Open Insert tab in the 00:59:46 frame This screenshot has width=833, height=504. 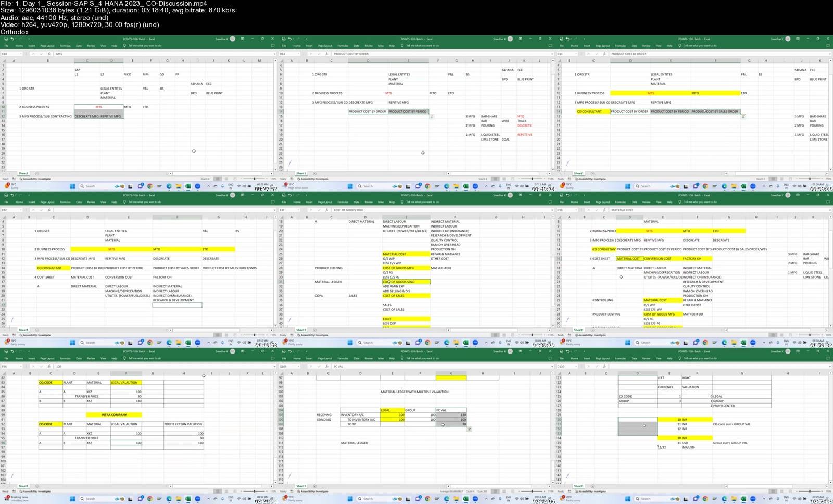(587, 46)
